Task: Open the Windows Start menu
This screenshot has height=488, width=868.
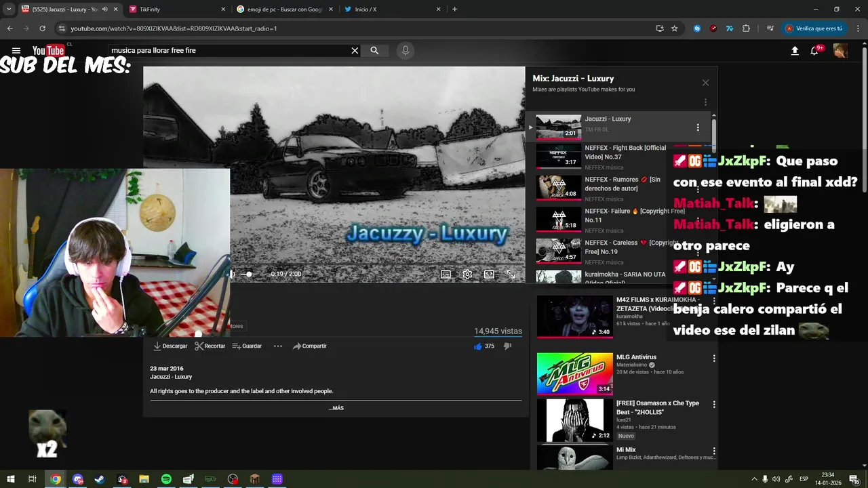Action: [10, 479]
